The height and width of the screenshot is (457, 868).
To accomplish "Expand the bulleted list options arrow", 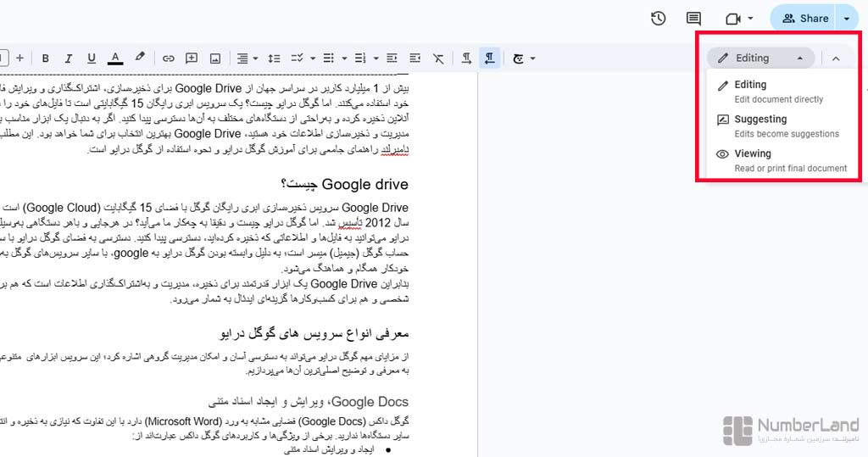I will [344, 59].
